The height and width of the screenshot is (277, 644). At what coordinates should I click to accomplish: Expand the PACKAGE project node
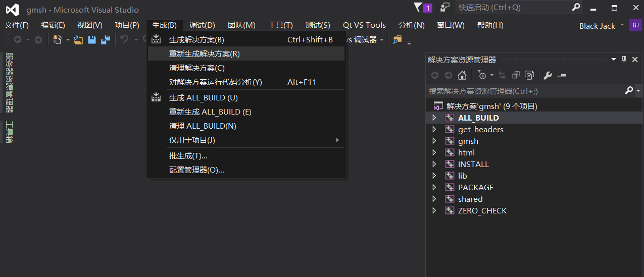pos(434,187)
